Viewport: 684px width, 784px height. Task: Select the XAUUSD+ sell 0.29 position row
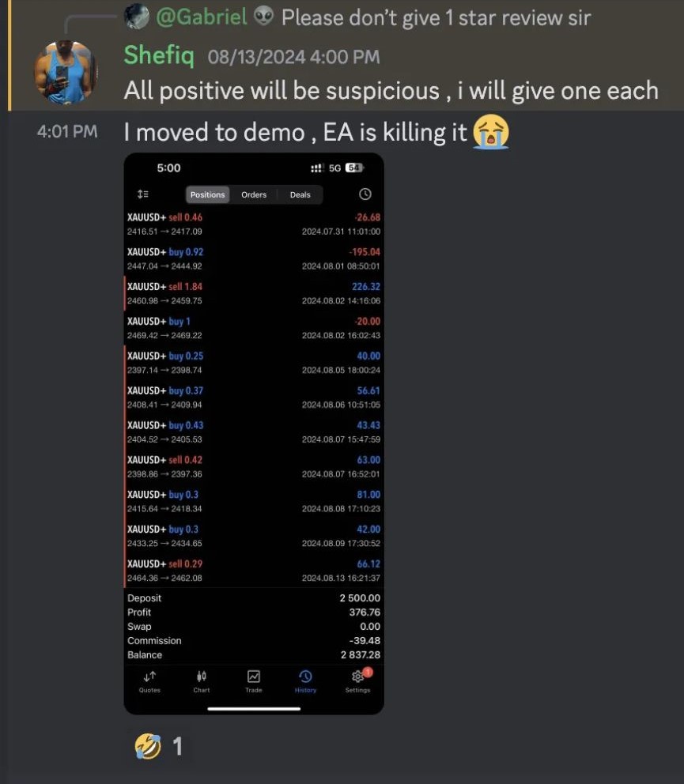254,570
